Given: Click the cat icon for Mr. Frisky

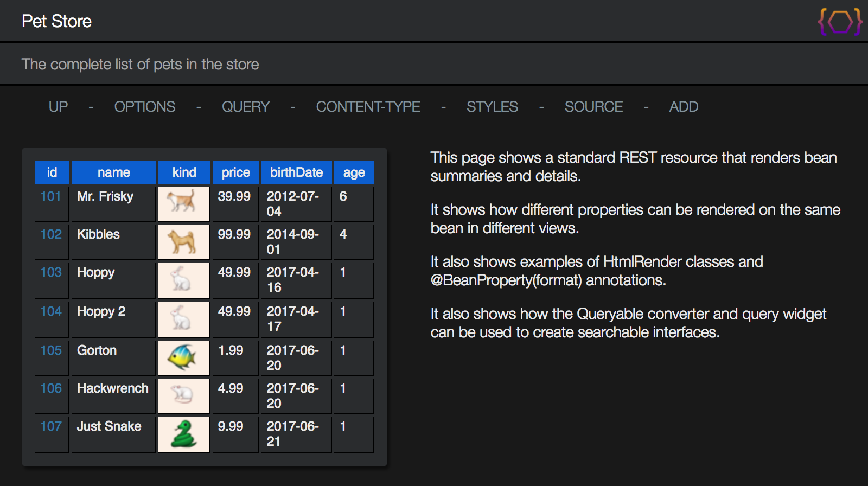Looking at the screenshot, I should (184, 203).
